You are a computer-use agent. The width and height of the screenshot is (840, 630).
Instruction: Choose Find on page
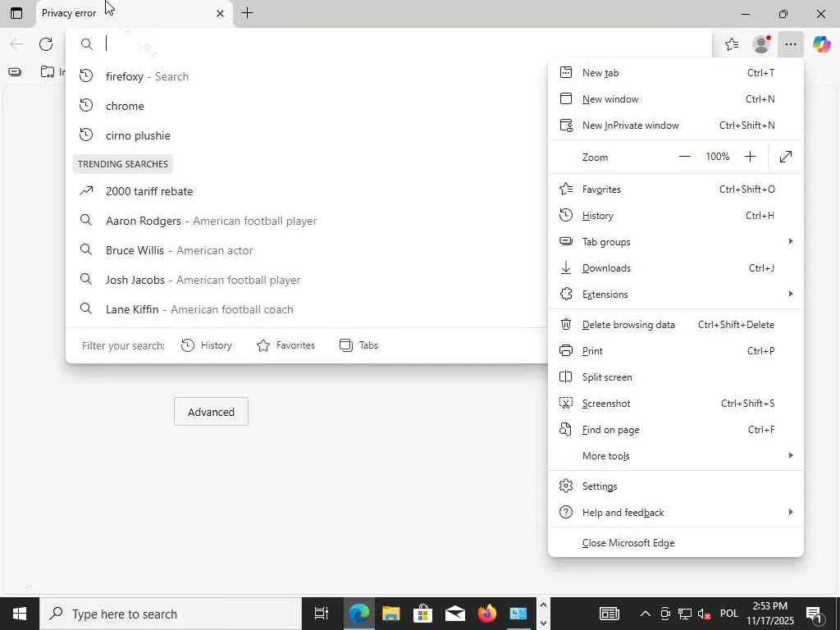click(x=676, y=430)
